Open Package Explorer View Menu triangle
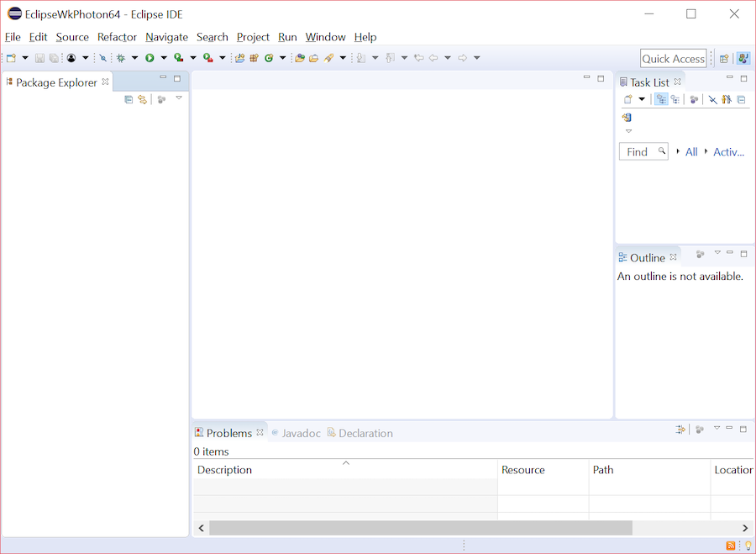The height and width of the screenshot is (554, 756). (179, 98)
